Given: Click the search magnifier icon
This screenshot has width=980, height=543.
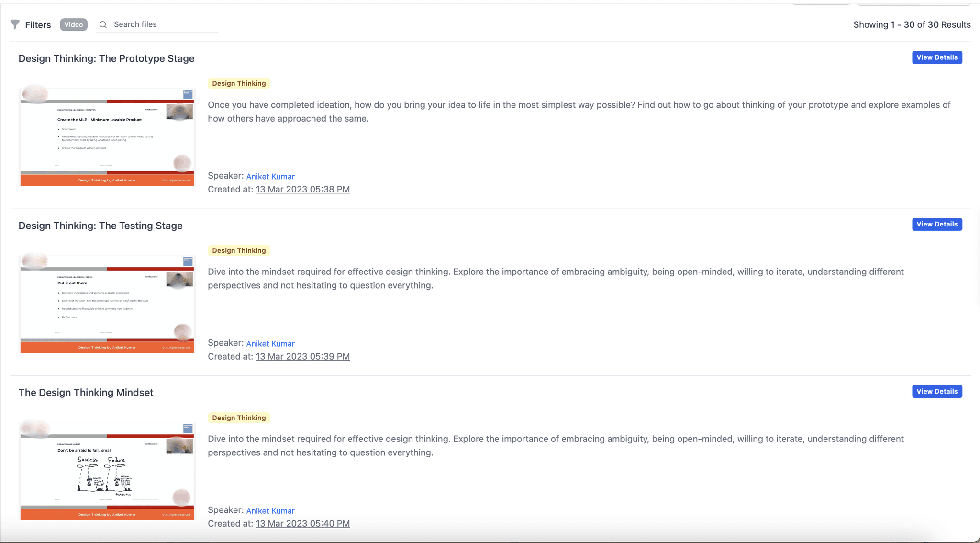Looking at the screenshot, I should click(x=103, y=24).
